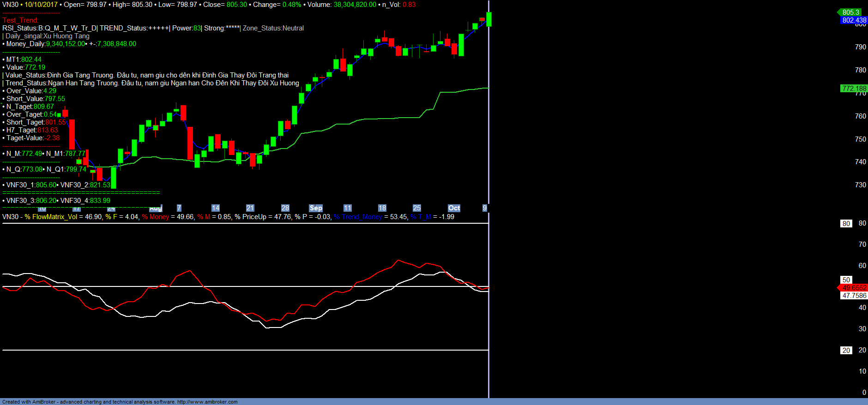
Task: Click date marker 18 on the axis
Action: click(382, 208)
